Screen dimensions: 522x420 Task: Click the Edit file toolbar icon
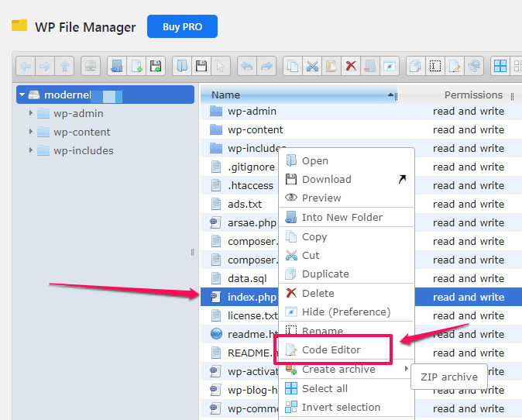pos(454,66)
